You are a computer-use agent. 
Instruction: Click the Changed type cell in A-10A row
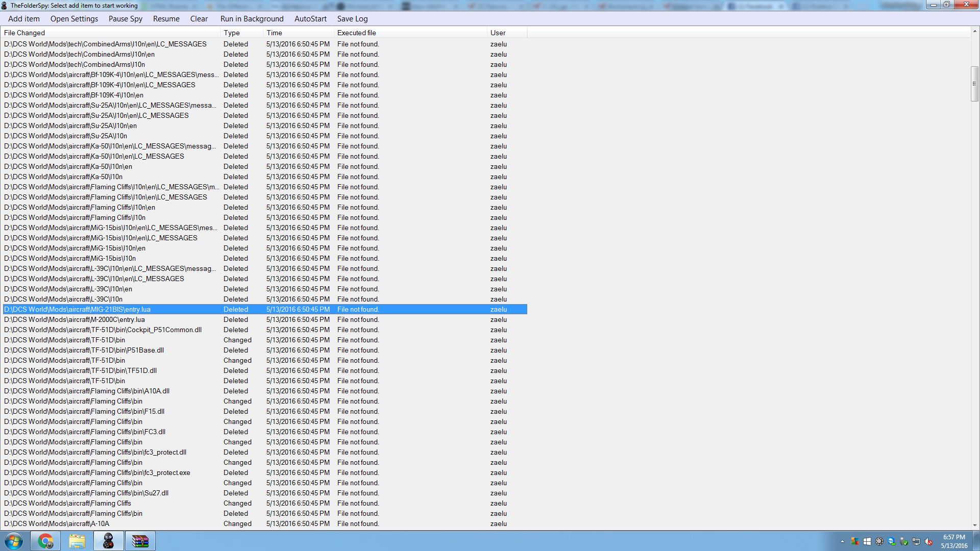tap(237, 523)
